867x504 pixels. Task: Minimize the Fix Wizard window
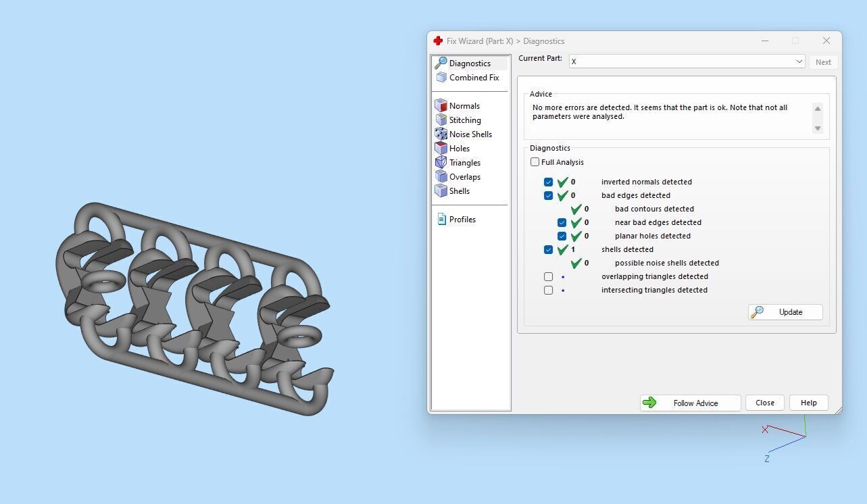(765, 41)
